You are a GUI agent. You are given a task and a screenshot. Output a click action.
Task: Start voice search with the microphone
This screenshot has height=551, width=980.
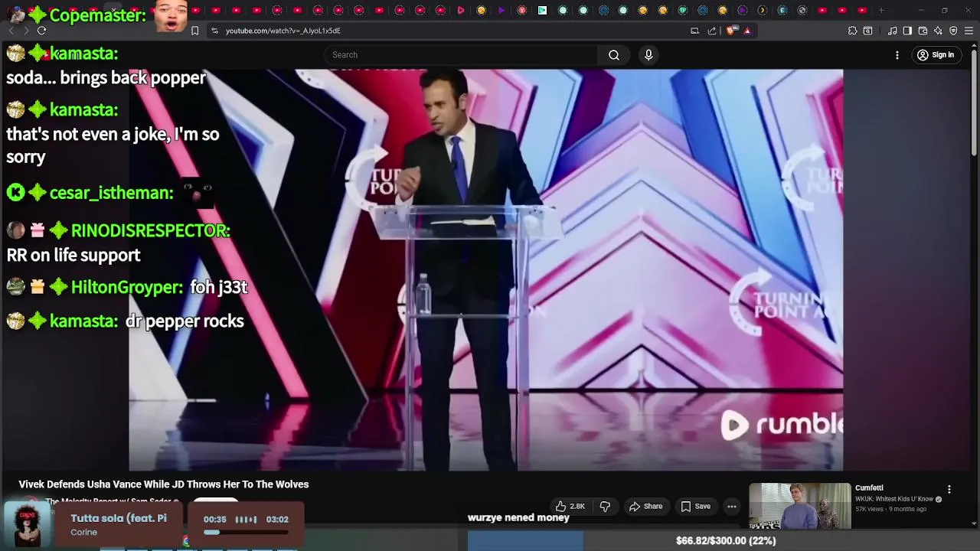pyautogui.click(x=648, y=54)
